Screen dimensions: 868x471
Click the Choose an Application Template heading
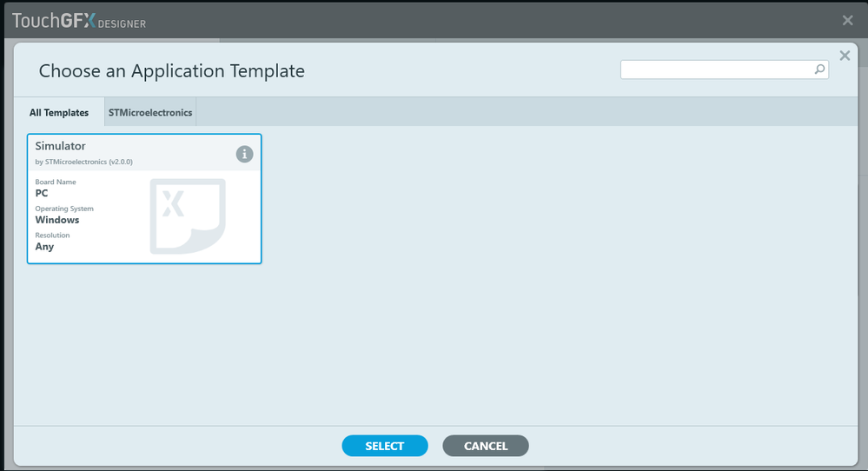[172, 71]
